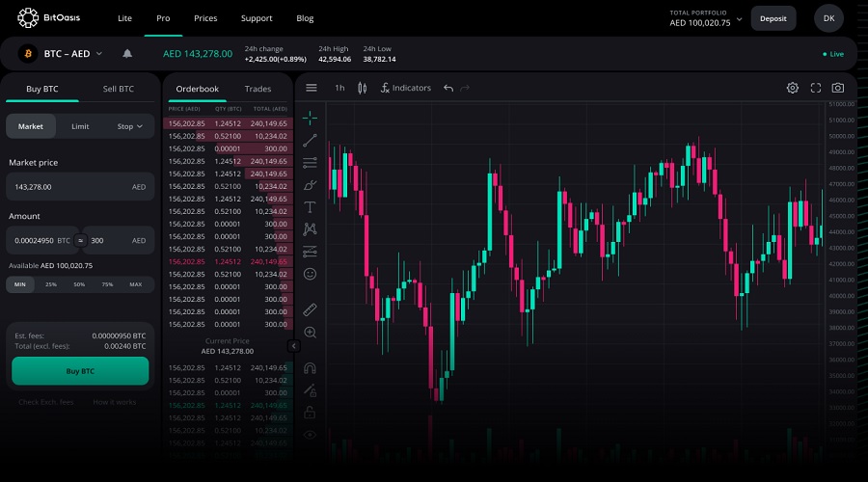Open chart settings gear
Image resolution: width=868 pixels, height=482 pixels.
pos(793,88)
